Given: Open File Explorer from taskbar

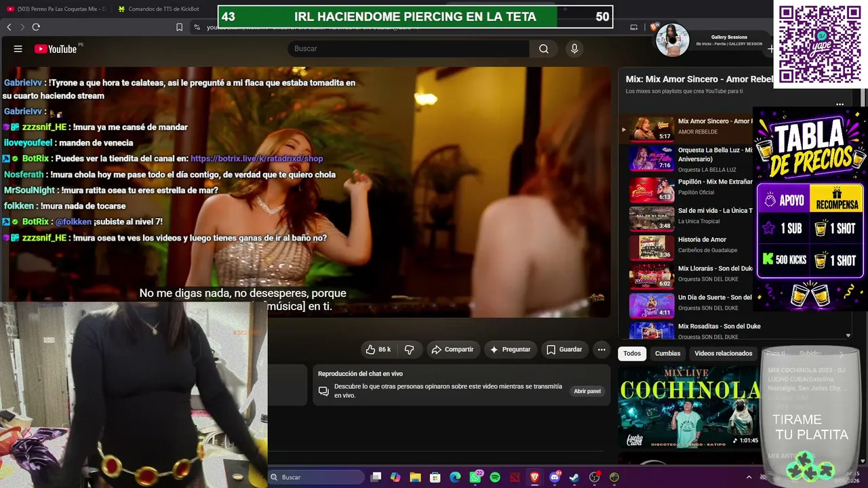Looking at the screenshot, I should point(415,477).
